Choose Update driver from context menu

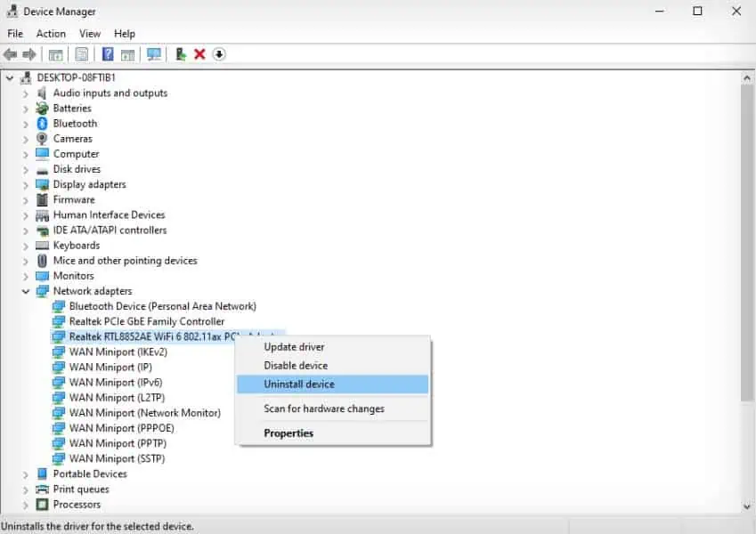click(x=333, y=347)
